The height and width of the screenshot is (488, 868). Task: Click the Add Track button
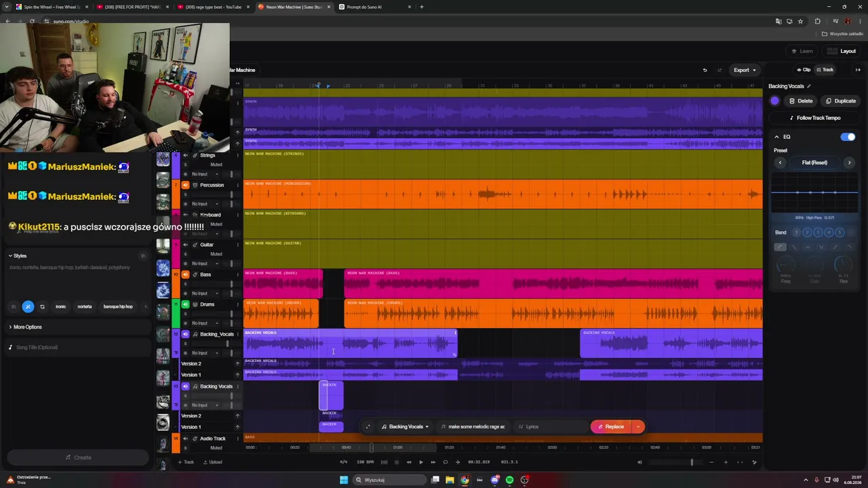186,462
